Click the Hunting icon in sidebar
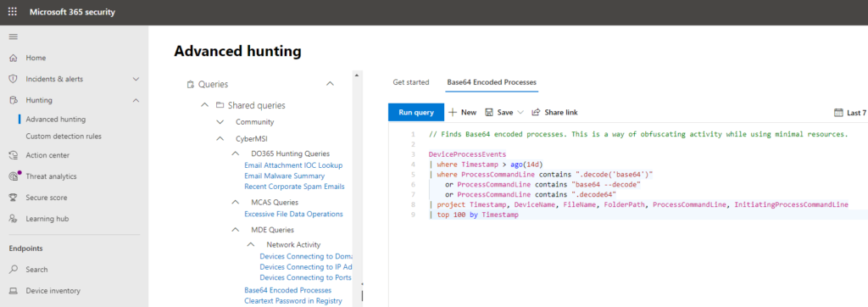 click(14, 100)
